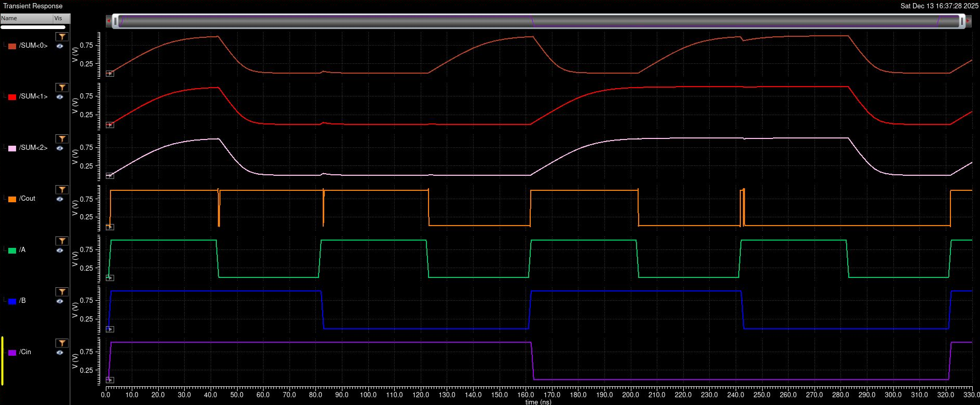Image resolution: width=980 pixels, height=405 pixels.
Task: Toggle visibility eye for signal /B
Action: [x=60, y=301]
